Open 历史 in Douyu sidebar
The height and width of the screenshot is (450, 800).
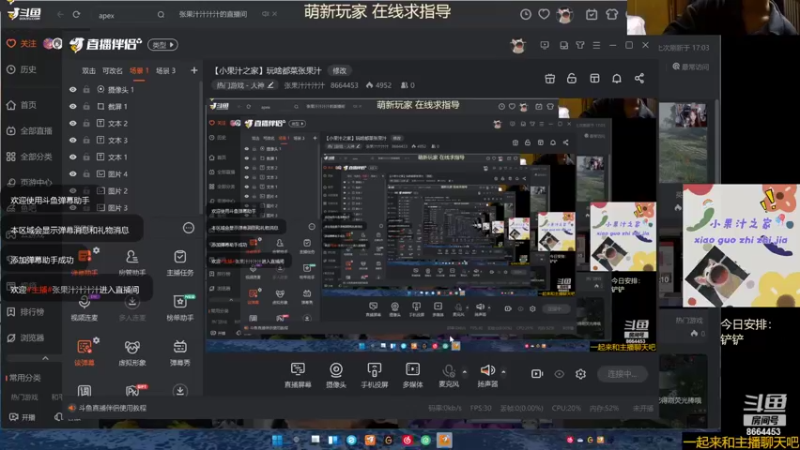pyautogui.click(x=22, y=69)
